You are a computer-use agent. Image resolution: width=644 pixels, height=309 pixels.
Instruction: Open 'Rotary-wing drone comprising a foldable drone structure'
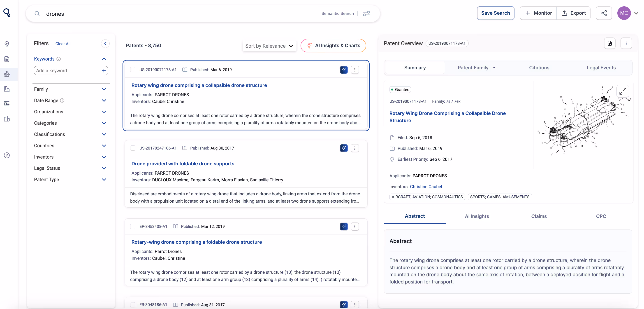(197, 242)
